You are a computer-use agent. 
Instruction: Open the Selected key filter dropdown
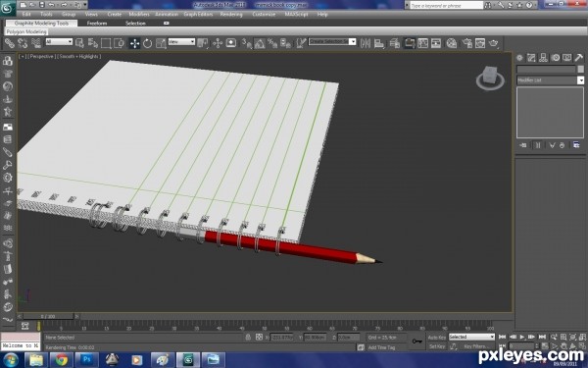471,337
